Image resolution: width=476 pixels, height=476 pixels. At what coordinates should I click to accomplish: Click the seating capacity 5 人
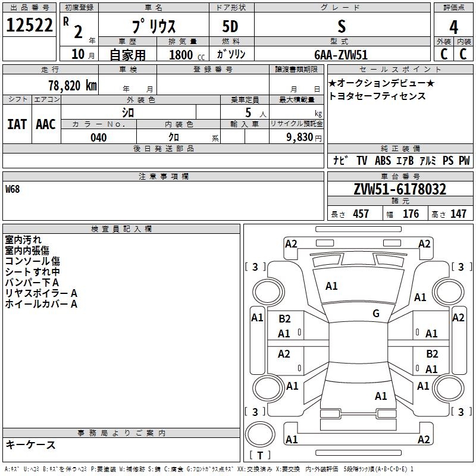pyautogui.click(x=255, y=113)
